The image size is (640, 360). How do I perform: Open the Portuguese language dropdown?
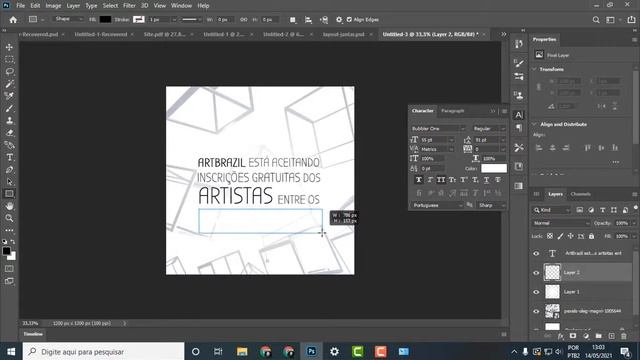[x=437, y=205]
